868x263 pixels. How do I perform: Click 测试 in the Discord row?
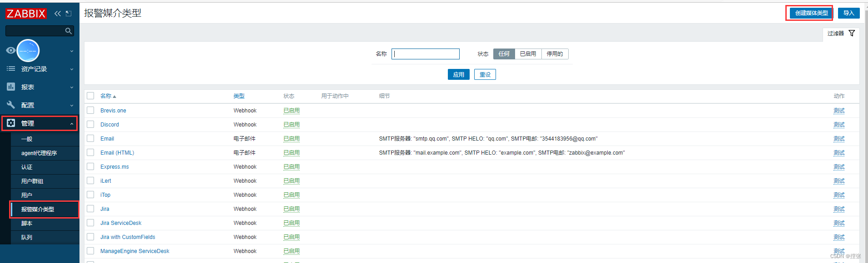coord(839,125)
